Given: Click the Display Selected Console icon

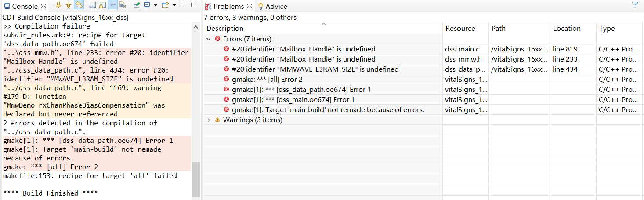Looking at the screenshot, I should pos(146,5).
